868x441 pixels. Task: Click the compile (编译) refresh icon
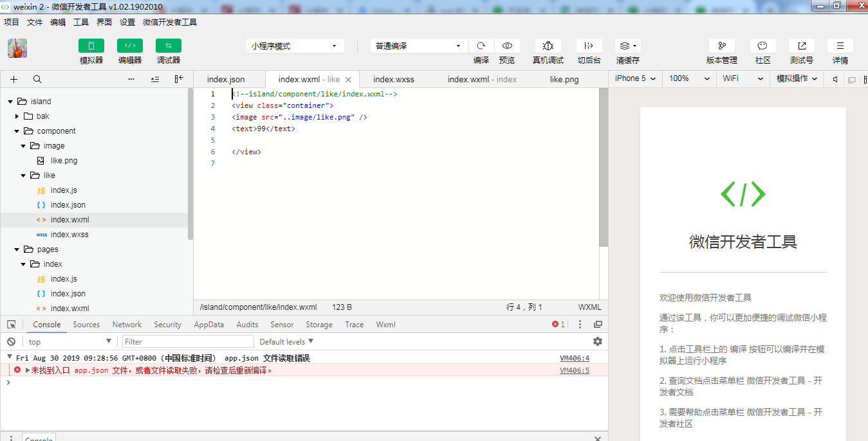click(481, 46)
